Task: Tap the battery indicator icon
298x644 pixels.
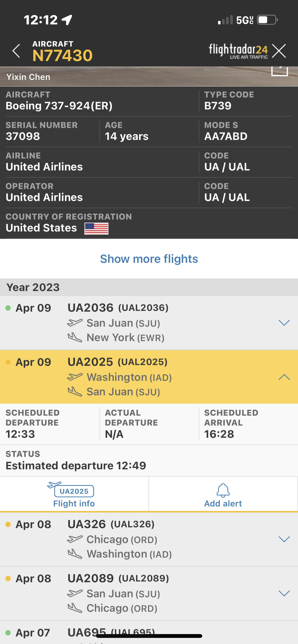Action: coord(267,20)
